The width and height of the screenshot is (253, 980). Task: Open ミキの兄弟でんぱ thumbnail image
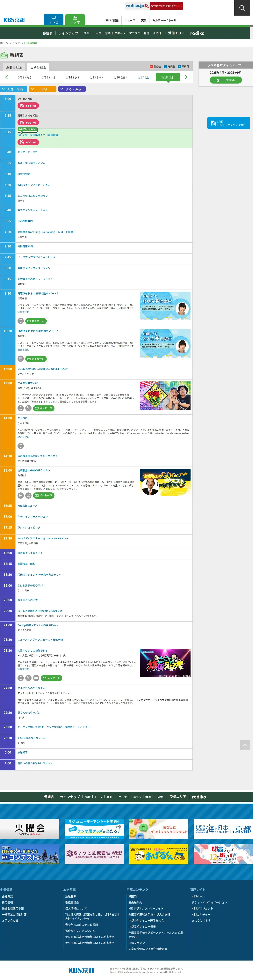tap(165, 396)
